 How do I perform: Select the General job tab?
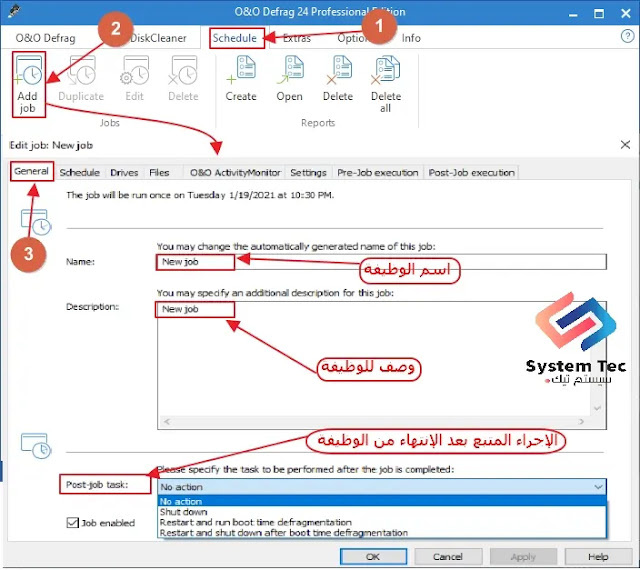(x=31, y=171)
